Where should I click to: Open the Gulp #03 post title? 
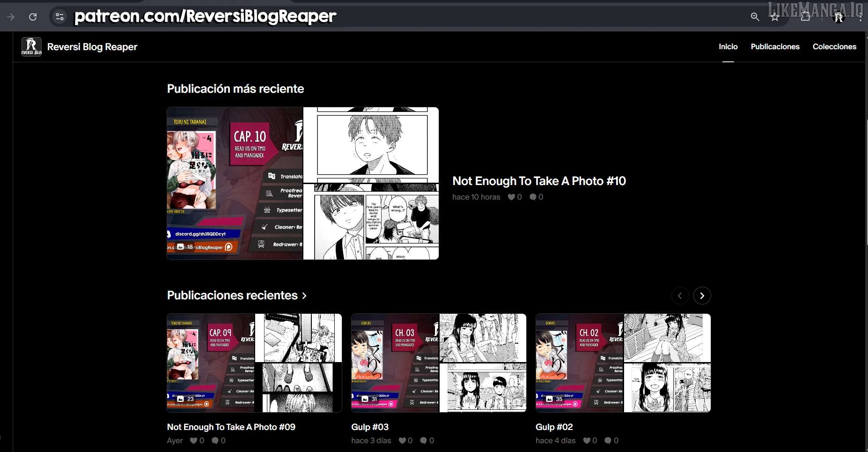coord(370,427)
